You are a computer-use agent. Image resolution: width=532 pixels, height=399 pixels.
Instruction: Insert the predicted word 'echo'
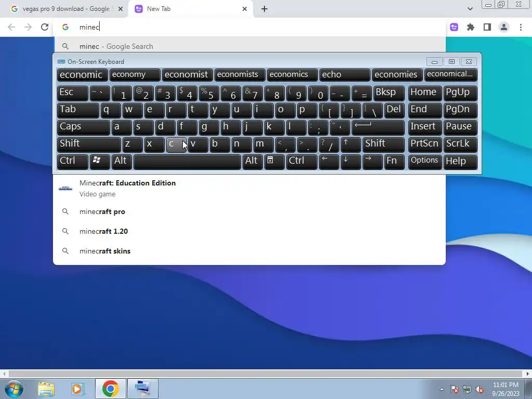point(345,75)
